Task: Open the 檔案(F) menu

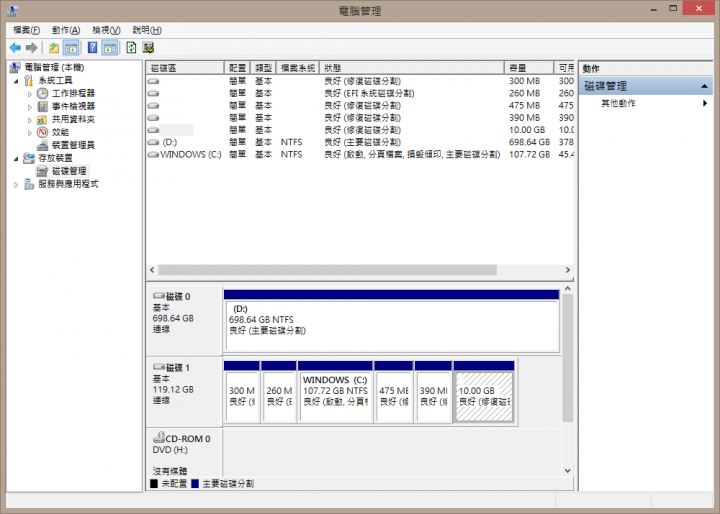Action: [x=26, y=30]
